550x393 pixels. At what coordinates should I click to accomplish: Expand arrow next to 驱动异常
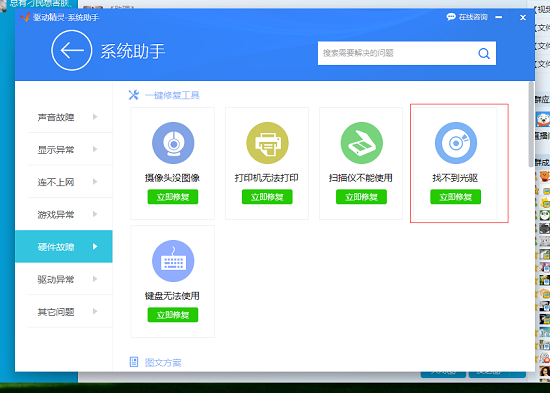[x=95, y=279]
